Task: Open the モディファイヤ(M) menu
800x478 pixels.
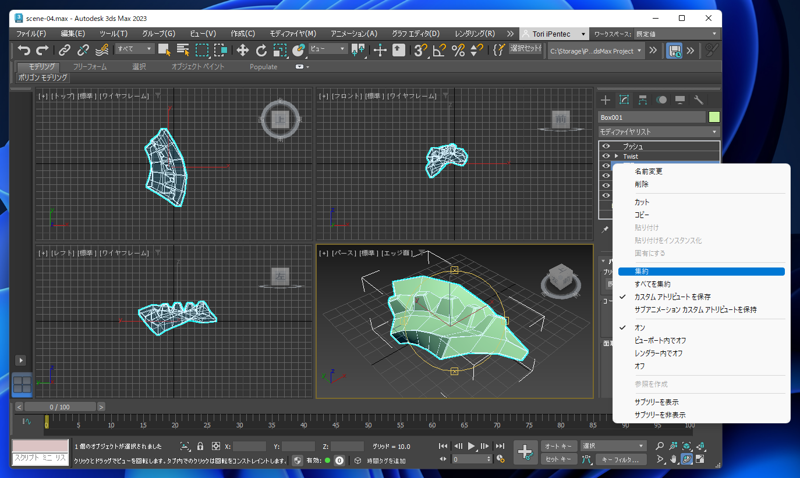Action: tap(293, 34)
